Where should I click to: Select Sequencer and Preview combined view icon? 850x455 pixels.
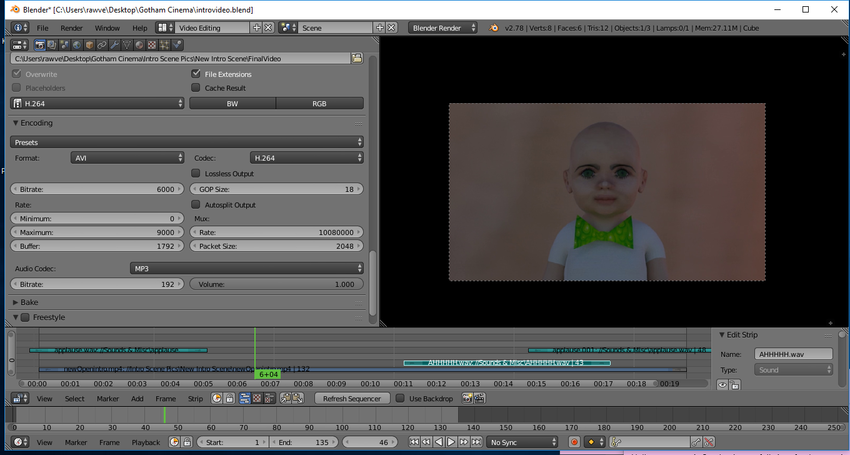coord(269,398)
